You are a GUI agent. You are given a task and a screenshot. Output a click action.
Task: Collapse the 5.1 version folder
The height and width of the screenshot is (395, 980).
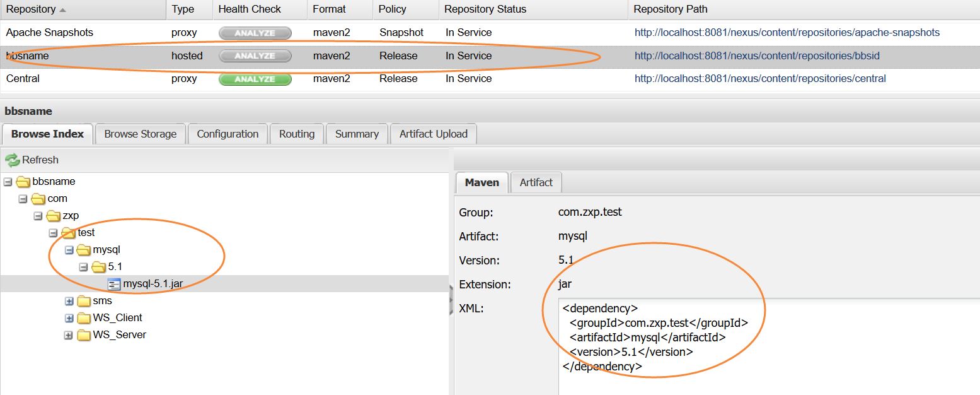point(84,267)
